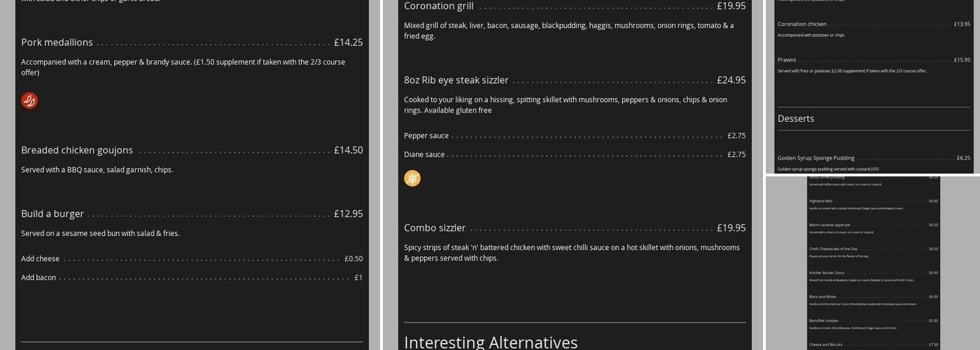The image size is (980, 350).
Task: Click the 8oz Rib eye steak sizzler
Action: pos(456,80)
